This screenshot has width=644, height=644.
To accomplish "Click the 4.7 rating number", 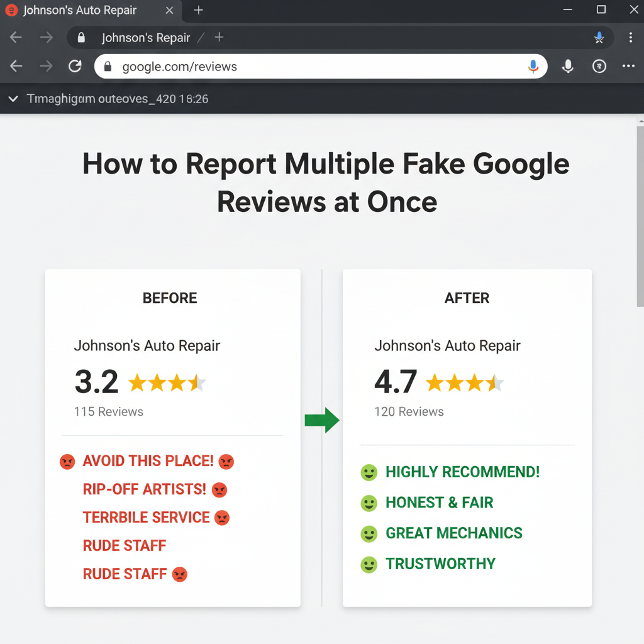I will point(396,382).
